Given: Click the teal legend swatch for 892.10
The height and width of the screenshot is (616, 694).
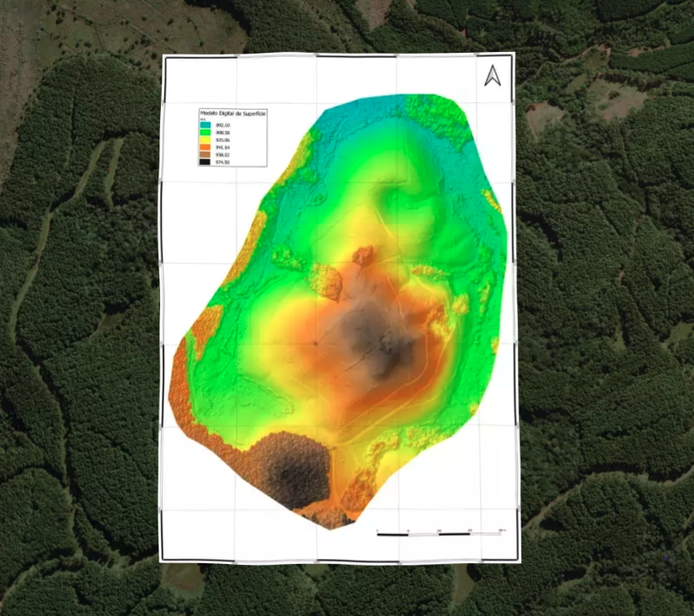Looking at the screenshot, I should click(205, 125).
